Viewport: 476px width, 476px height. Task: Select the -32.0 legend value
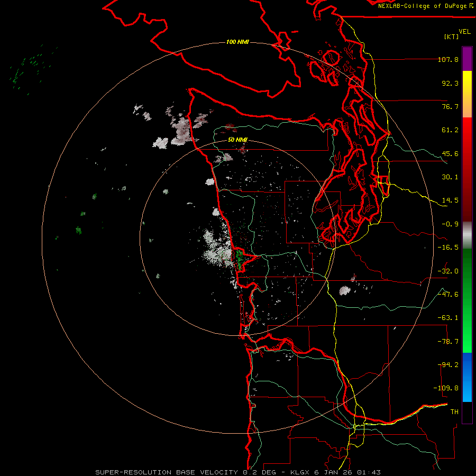448,271
